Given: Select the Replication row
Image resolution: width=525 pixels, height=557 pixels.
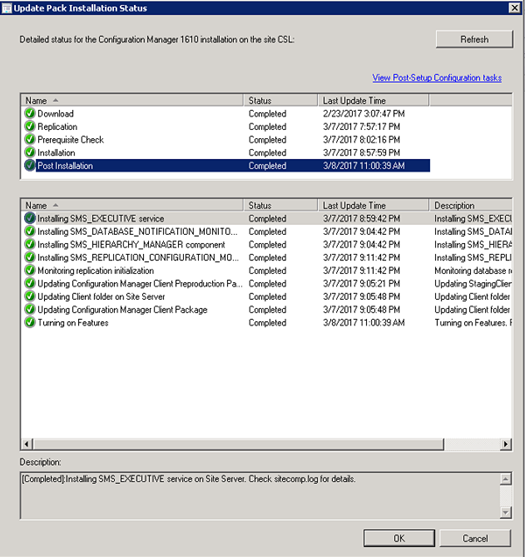Looking at the screenshot, I should [226, 126].
